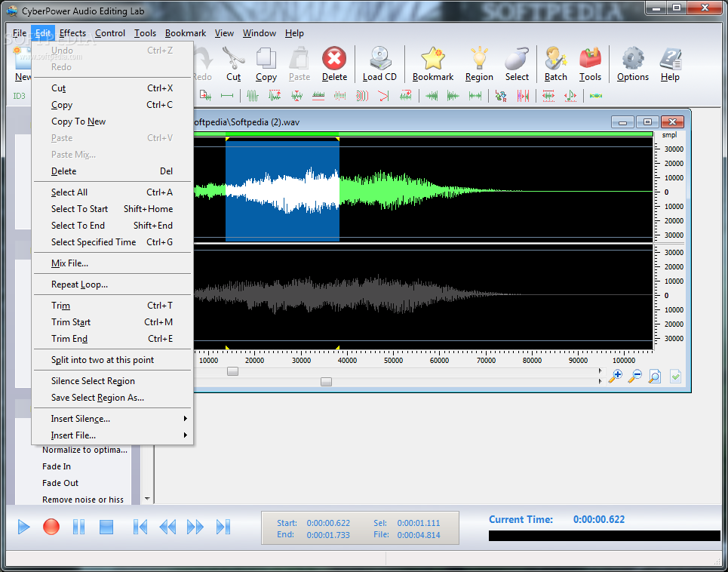Choose Split into two at this point
The height and width of the screenshot is (572, 728).
click(112, 360)
